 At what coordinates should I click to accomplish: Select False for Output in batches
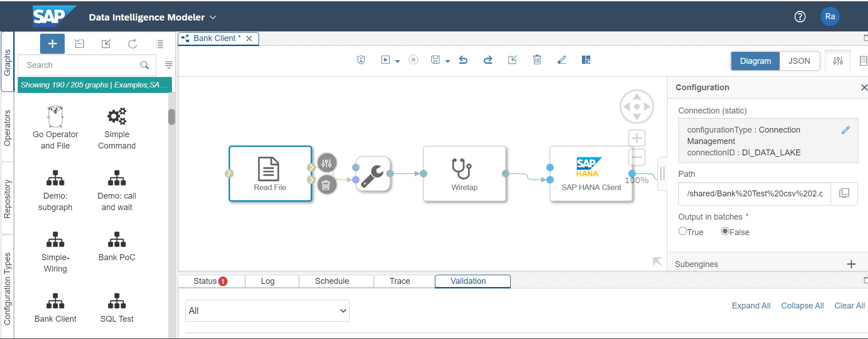[x=725, y=231]
